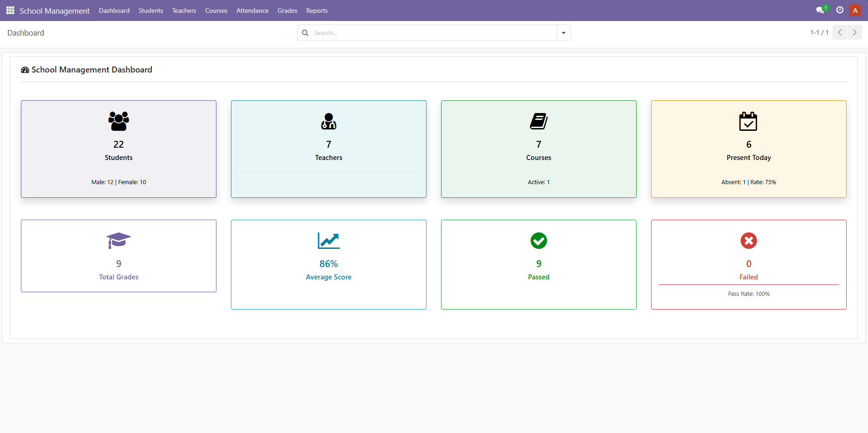Click the green passed checkmark icon

click(539, 241)
